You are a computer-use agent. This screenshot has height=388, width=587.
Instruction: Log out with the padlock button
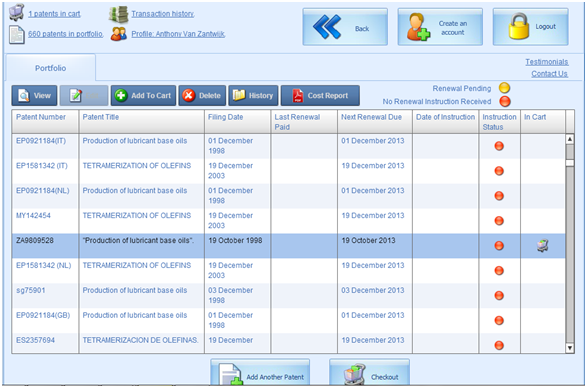530,27
